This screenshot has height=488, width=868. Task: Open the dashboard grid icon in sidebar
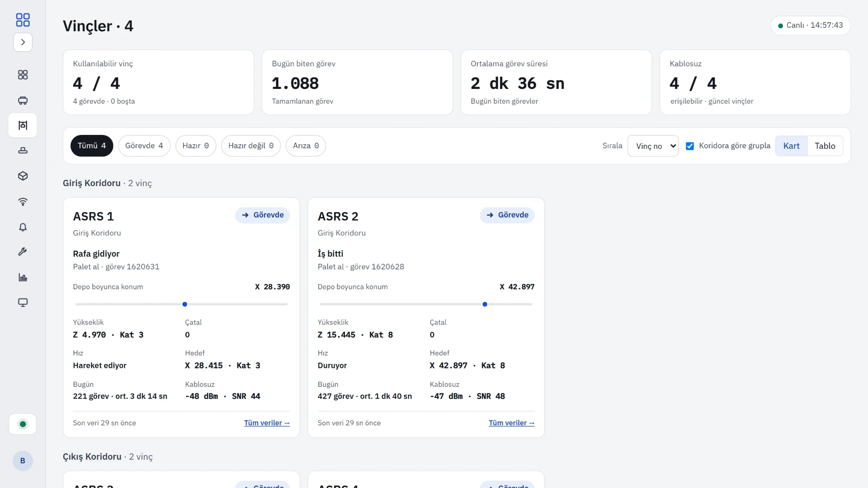23,75
